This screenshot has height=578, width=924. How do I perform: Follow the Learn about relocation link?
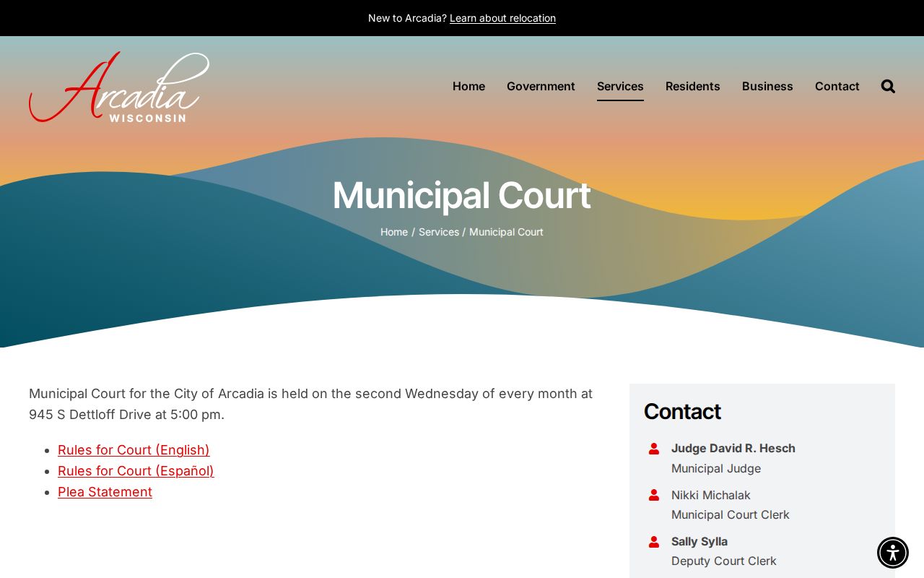pos(502,18)
